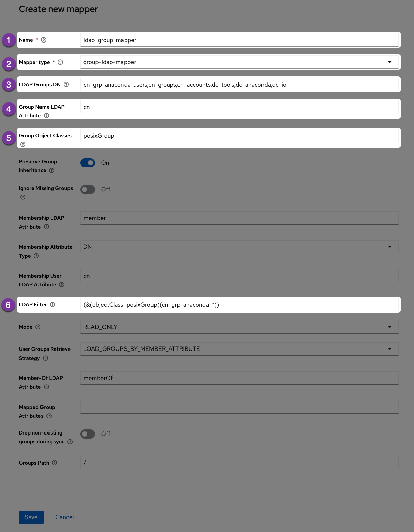Show help for Mapped Group Attributes
This screenshot has height=532, width=414.
coord(49,416)
